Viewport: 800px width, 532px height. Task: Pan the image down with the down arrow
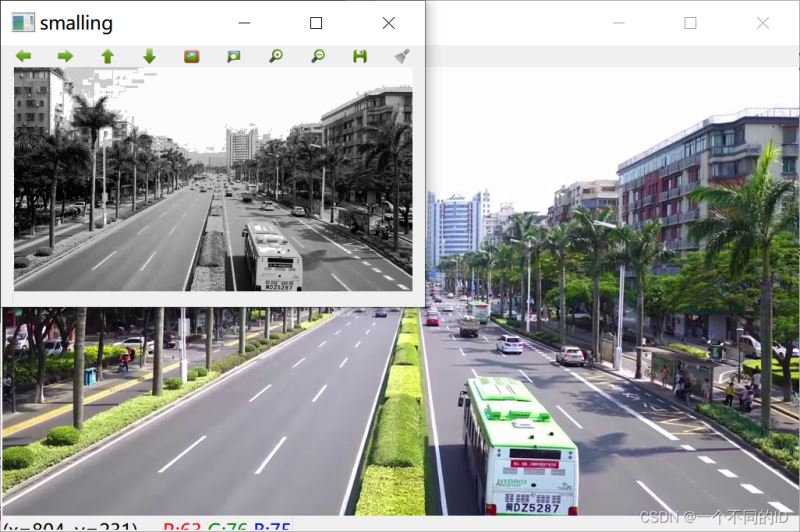[149, 56]
